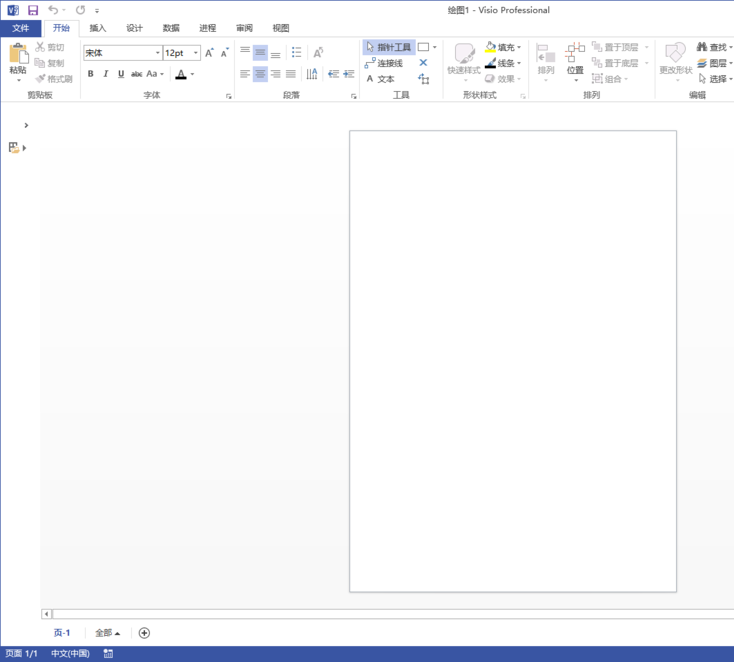Decrease font size with the smaller A icon

225,52
